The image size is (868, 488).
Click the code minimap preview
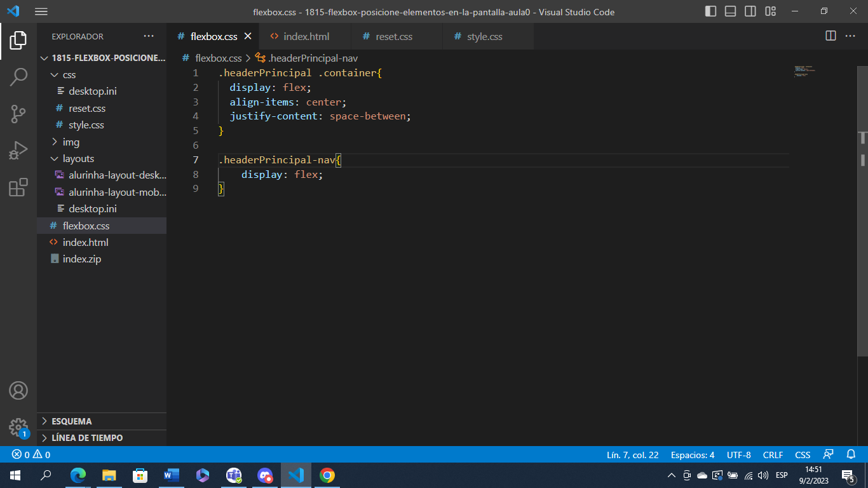pos(804,71)
